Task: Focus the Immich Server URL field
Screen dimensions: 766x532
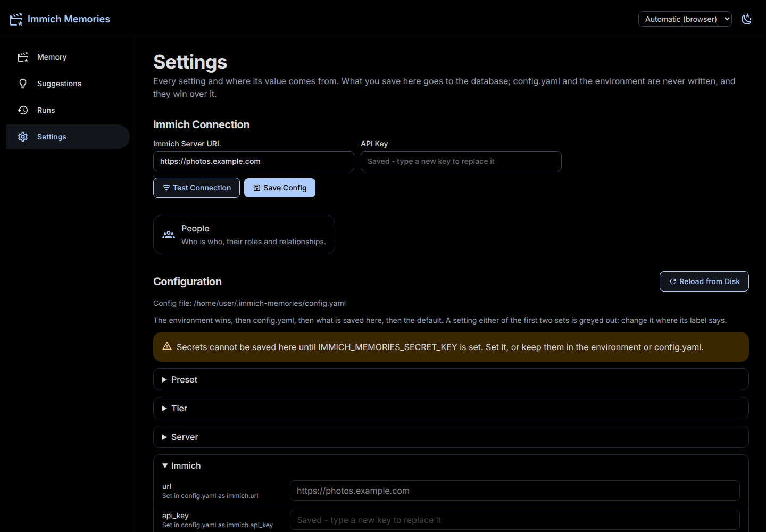Action: point(254,161)
